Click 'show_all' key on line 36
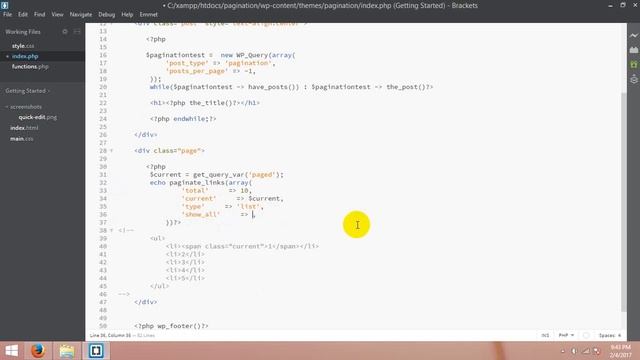The width and height of the screenshot is (640, 360). tap(200, 214)
